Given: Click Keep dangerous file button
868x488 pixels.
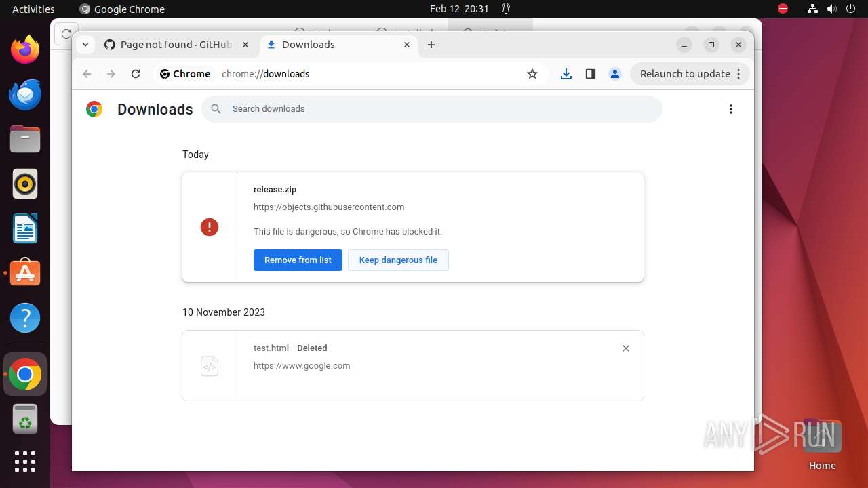Looking at the screenshot, I should point(398,260).
